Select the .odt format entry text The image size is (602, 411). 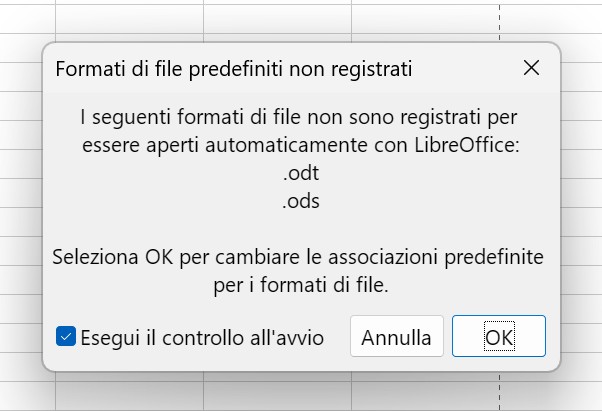301,173
